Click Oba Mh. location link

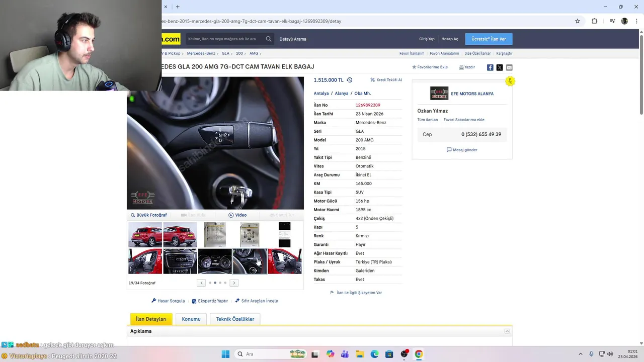[362, 94]
